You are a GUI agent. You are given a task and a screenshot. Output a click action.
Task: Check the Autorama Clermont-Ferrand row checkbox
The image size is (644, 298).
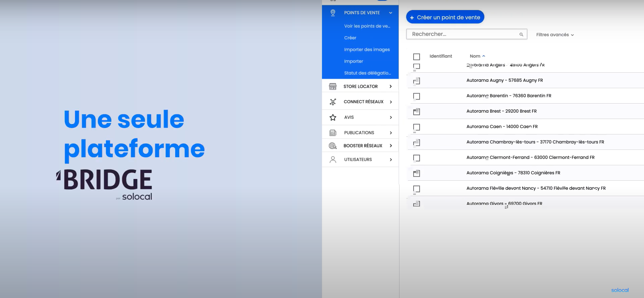click(417, 158)
